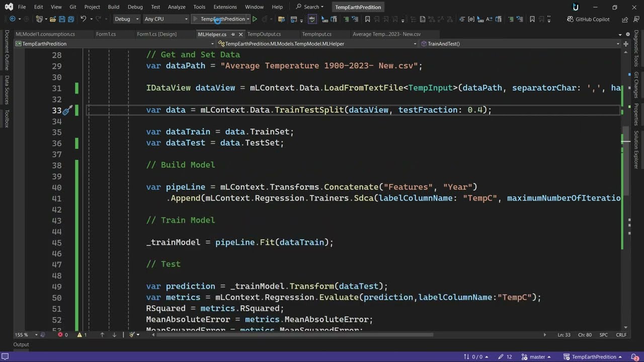Open the Diagnostic Tools side panel
Viewport: 644px width, 362px height.
coord(636,48)
